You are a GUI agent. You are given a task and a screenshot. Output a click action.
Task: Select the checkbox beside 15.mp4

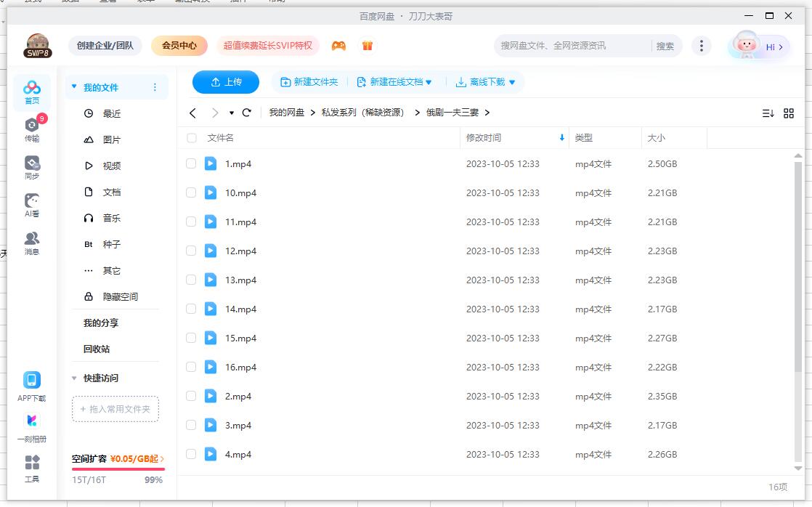click(x=191, y=338)
